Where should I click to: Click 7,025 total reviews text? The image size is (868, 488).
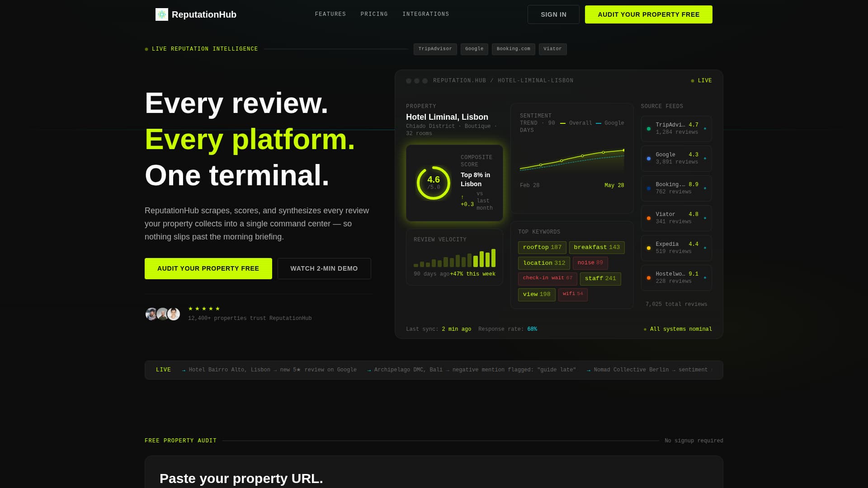(676, 305)
